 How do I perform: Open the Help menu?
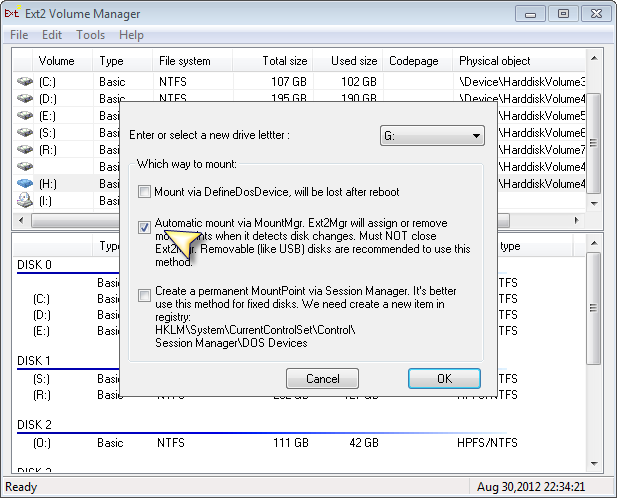pos(131,35)
